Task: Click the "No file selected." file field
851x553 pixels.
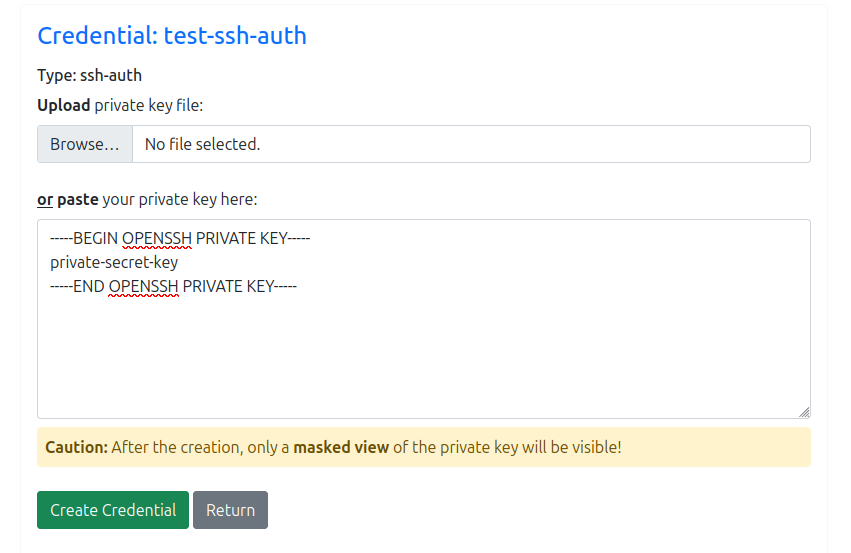Action: coord(470,144)
